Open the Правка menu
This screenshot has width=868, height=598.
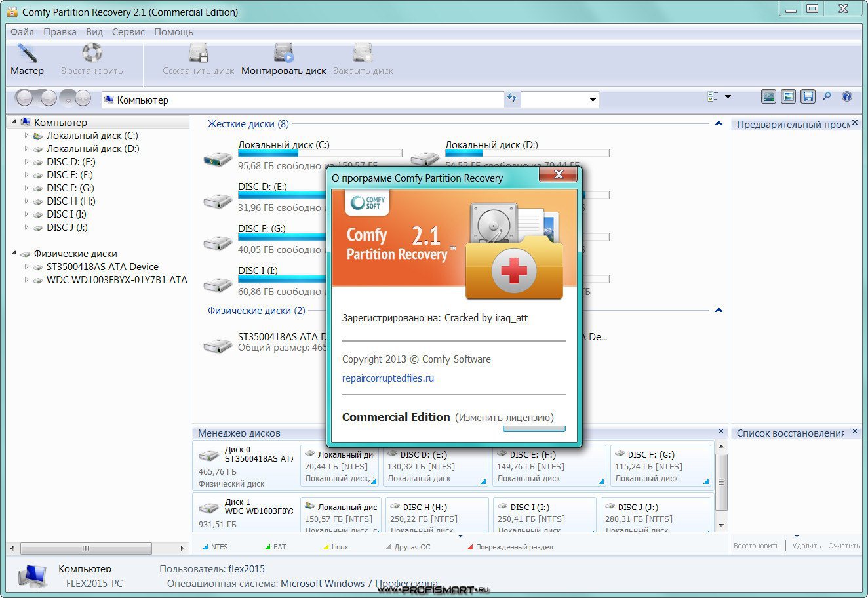coord(60,31)
